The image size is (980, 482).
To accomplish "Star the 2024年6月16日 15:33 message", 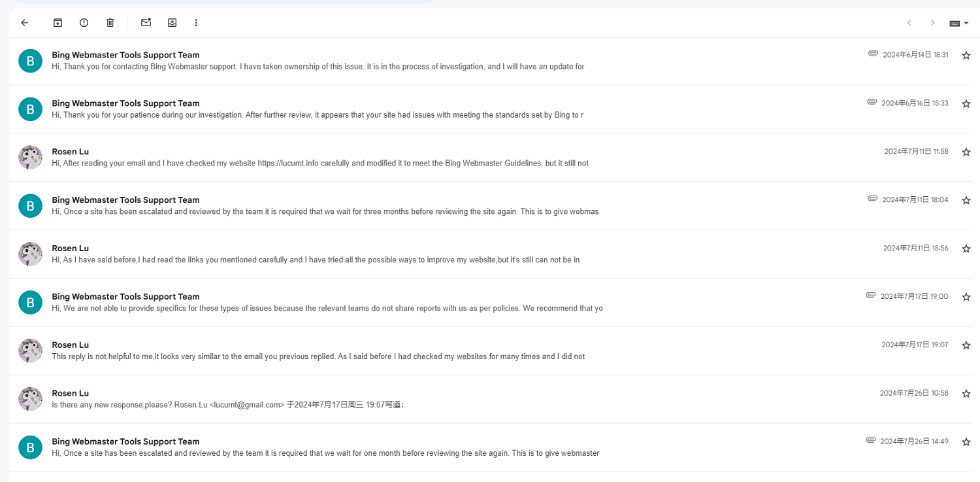I will coord(966,104).
